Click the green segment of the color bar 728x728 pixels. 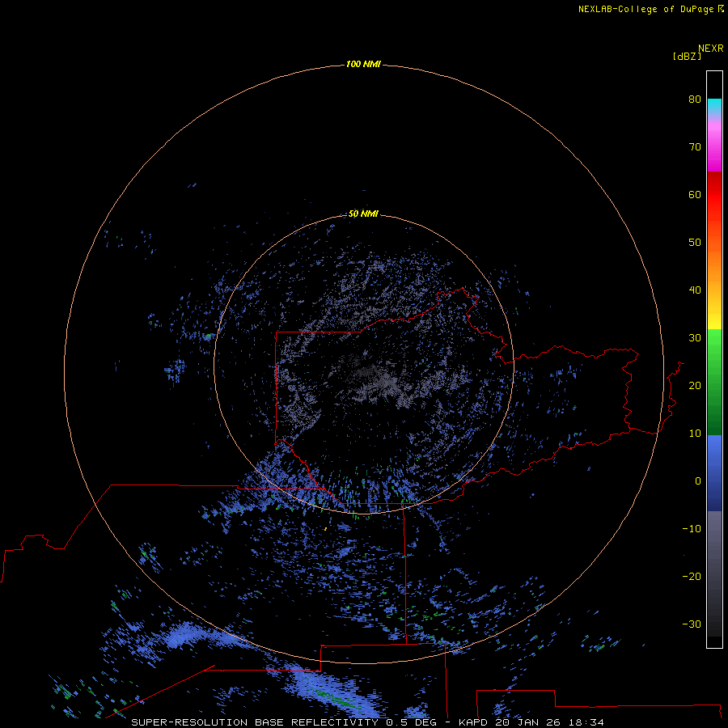click(x=714, y=382)
